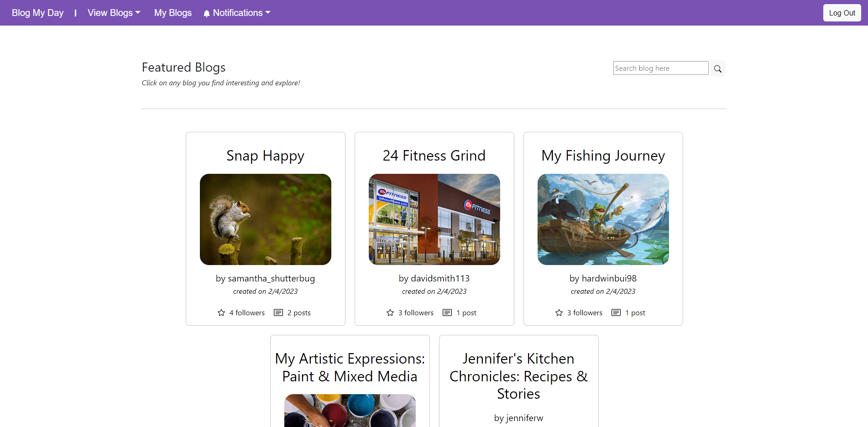Click the Log Out button
This screenshot has width=868, height=427.
pyautogui.click(x=842, y=12)
